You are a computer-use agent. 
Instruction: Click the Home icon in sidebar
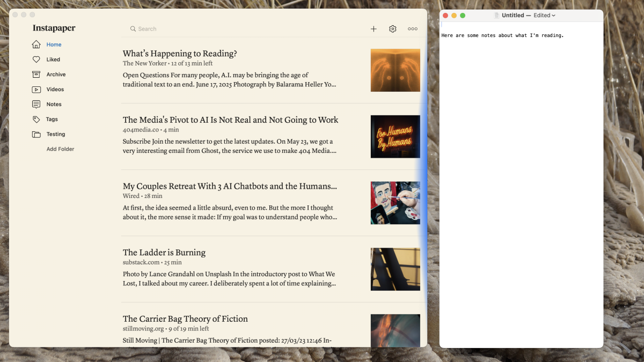[x=36, y=45]
